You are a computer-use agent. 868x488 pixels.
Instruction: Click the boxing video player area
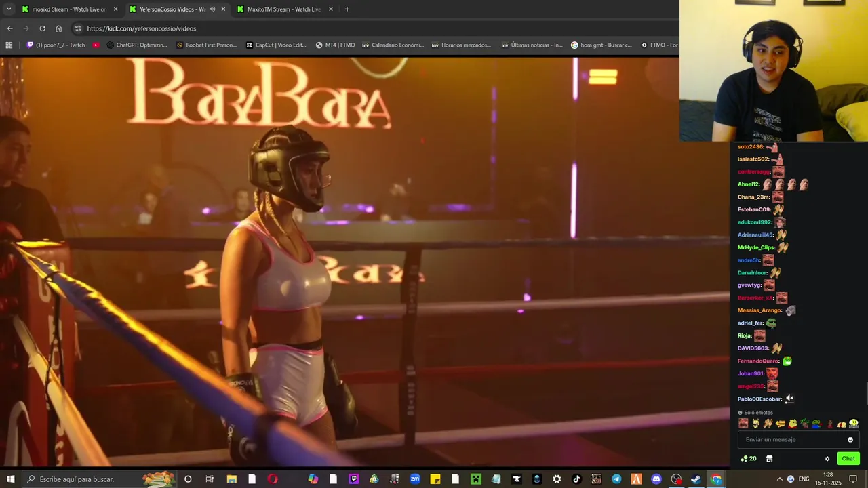coord(365,262)
